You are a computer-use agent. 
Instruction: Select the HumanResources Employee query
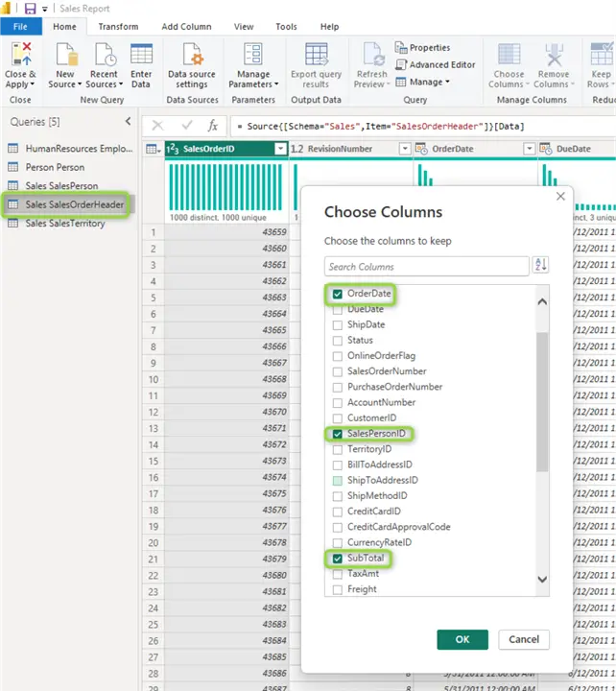click(x=70, y=149)
